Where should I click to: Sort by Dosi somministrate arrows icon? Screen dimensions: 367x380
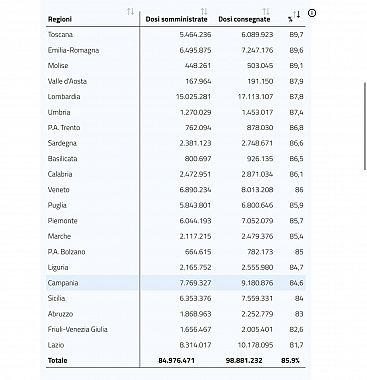click(204, 12)
